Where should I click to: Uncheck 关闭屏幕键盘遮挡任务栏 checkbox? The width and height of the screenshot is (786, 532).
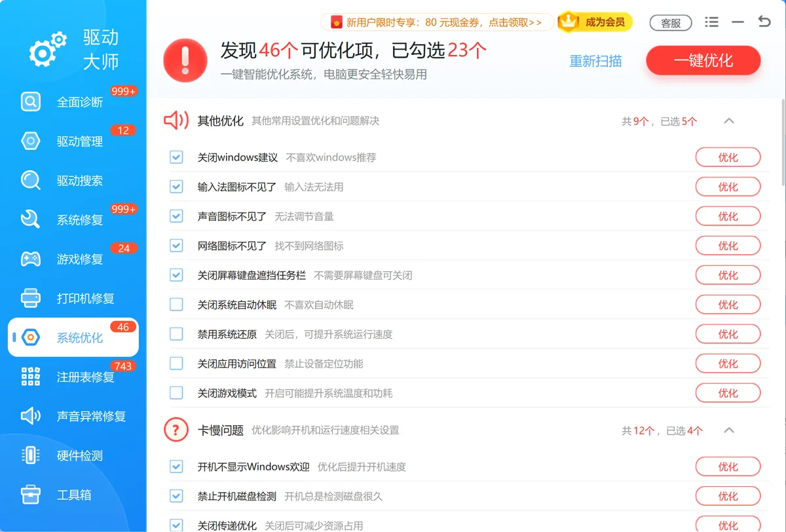[x=176, y=275]
